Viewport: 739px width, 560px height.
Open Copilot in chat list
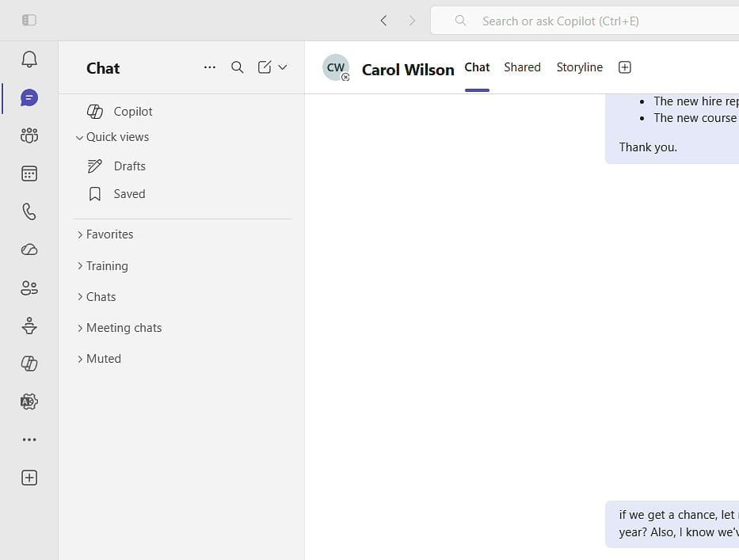[x=120, y=111]
